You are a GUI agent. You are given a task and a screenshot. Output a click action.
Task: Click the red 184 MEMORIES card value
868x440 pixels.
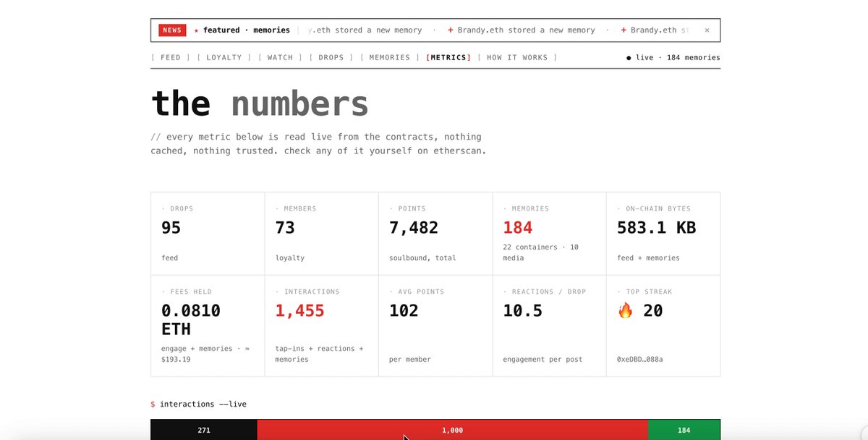[x=518, y=228]
